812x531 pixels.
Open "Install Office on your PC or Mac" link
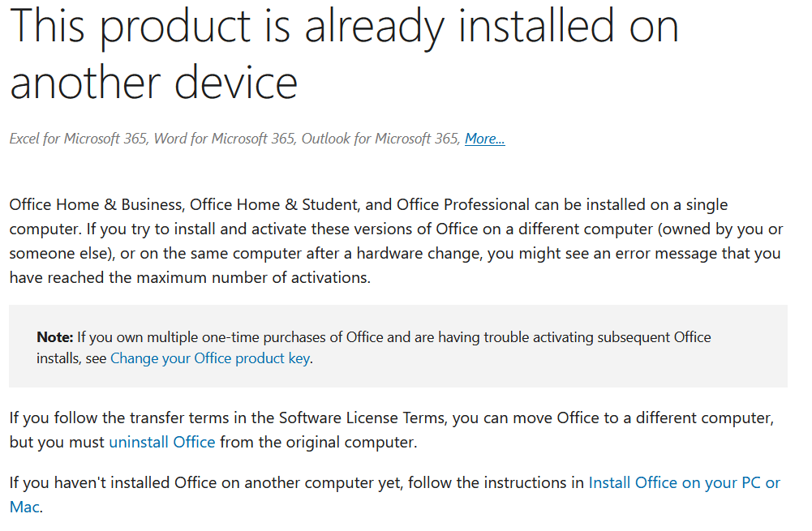684,482
